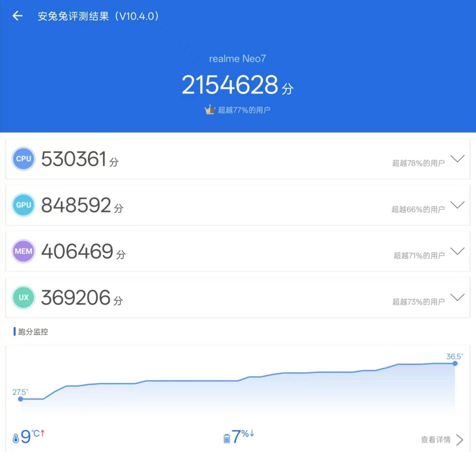Click the 跑分监控 section heading
The width and height of the screenshot is (476, 452).
[33, 331]
